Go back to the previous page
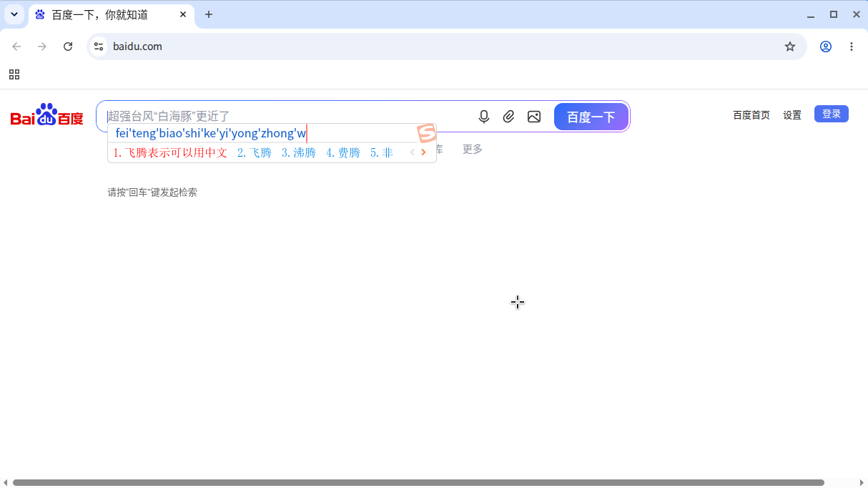 pos(16,47)
